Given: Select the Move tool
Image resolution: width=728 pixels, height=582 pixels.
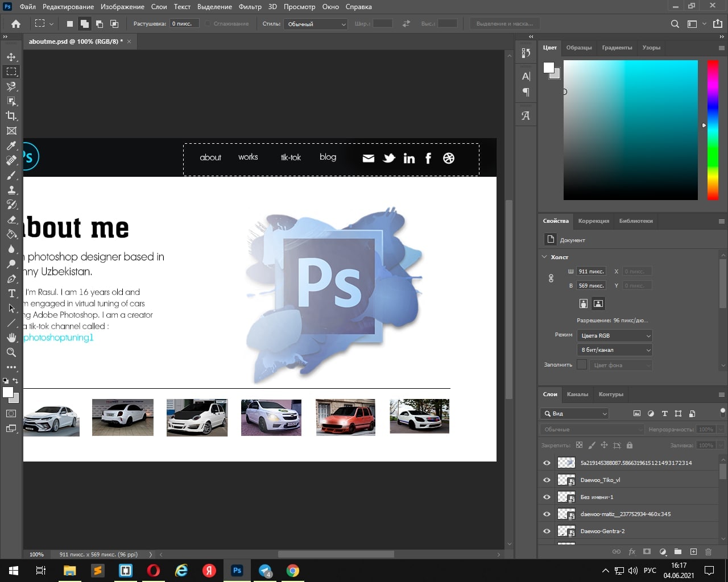Looking at the screenshot, I should pos(11,57).
